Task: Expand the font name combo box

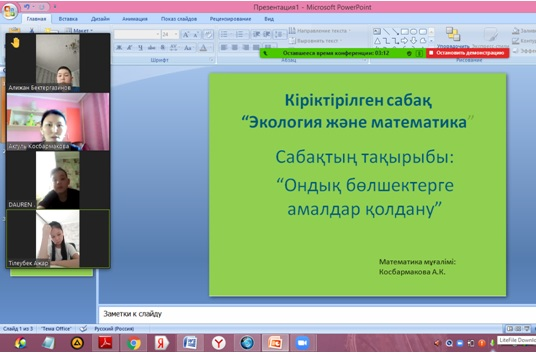Action: 158,34
